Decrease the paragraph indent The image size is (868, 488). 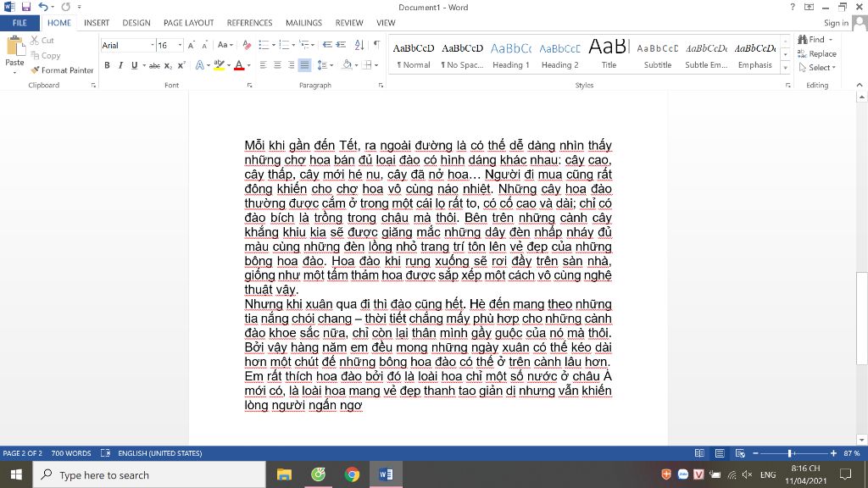(327, 46)
